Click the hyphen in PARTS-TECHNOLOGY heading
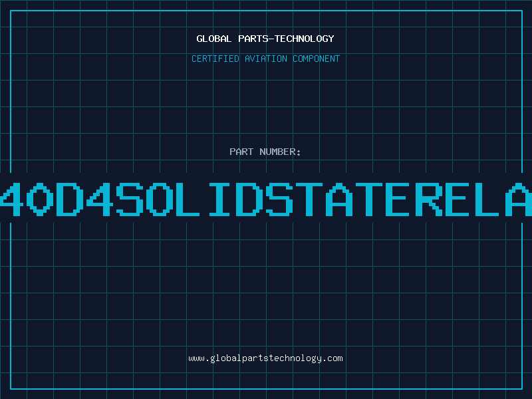Screen dimensions: 532x399 pos(271,39)
